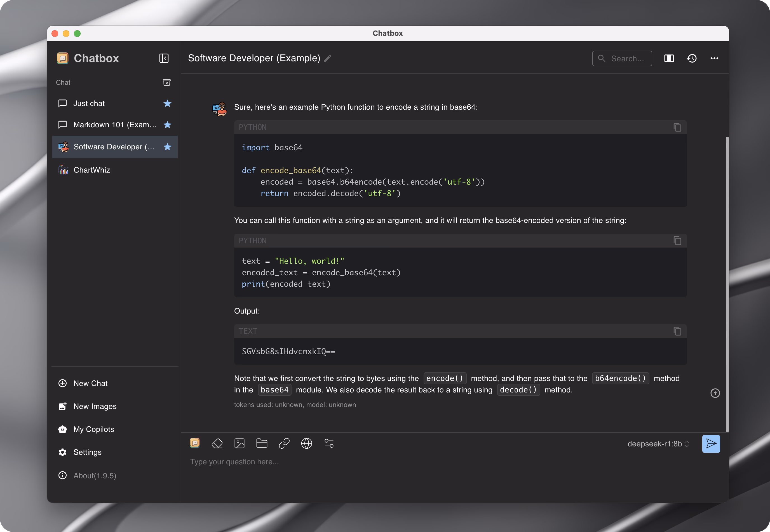Open conversation settings via the sliders icon
The image size is (770, 532).
tap(329, 443)
